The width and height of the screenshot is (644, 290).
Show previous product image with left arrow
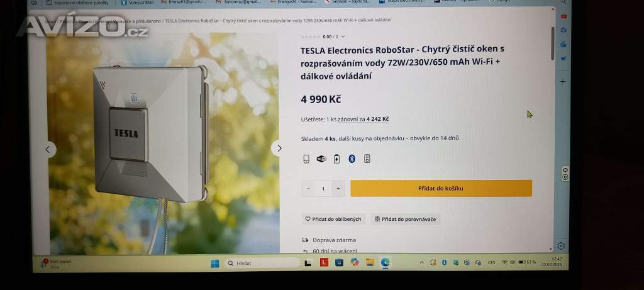click(48, 150)
